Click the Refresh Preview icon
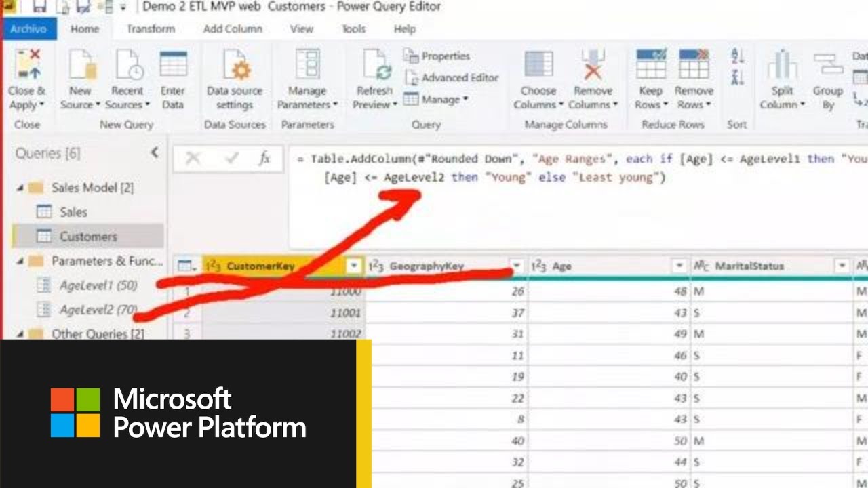The image size is (868, 488). tap(375, 66)
